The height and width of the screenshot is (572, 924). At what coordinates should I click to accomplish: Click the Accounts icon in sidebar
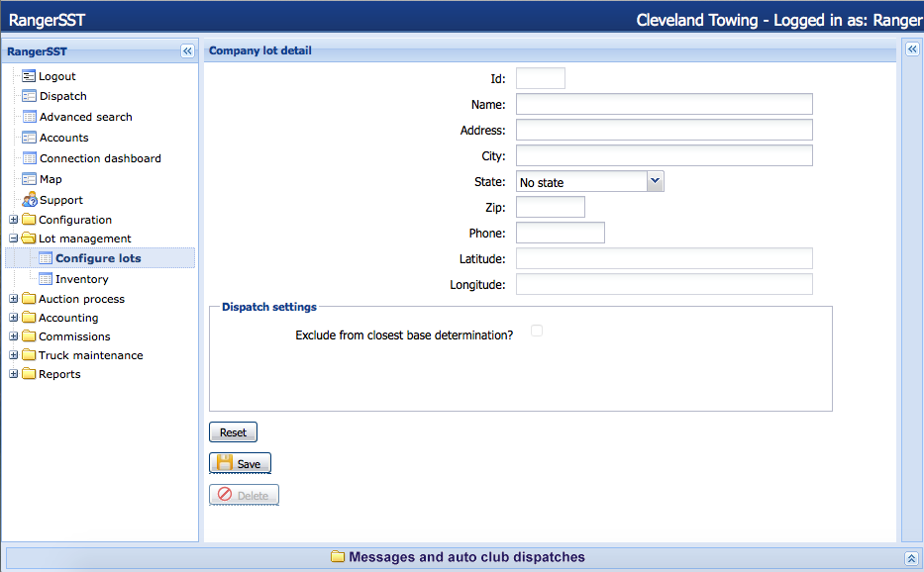coord(29,138)
